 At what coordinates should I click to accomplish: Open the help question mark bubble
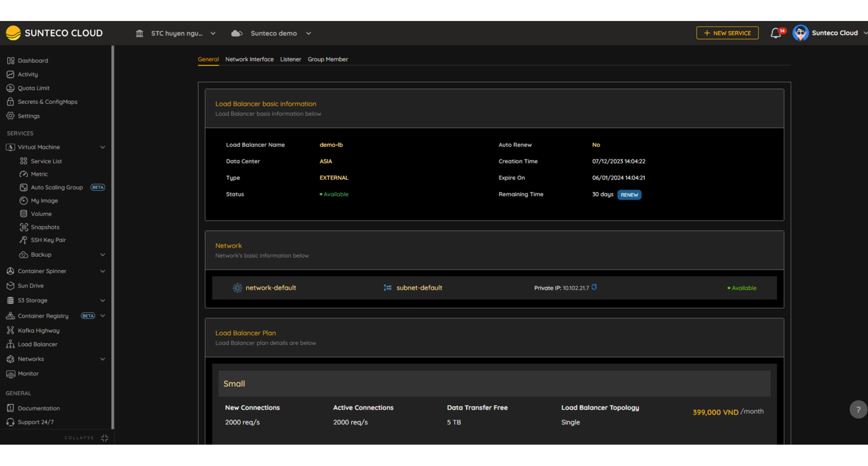pyautogui.click(x=858, y=410)
